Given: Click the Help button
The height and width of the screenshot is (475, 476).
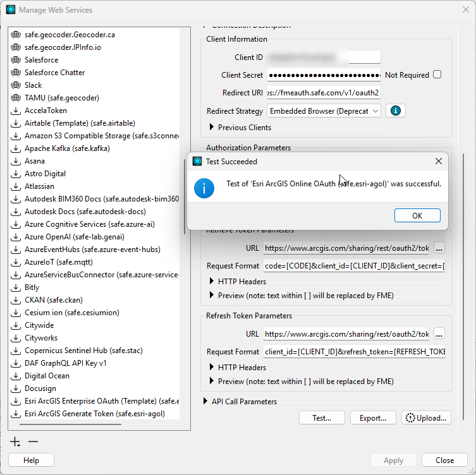Looking at the screenshot, I should [31, 460].
